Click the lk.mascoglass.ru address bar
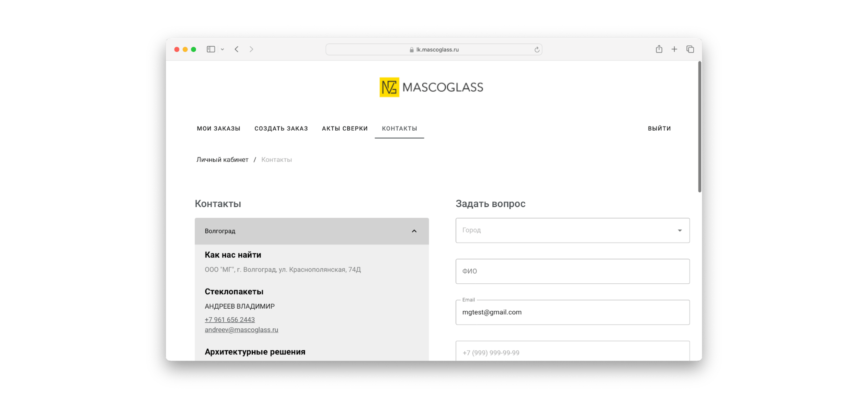Viewport: 868px width, 408px height. (434, 50)
